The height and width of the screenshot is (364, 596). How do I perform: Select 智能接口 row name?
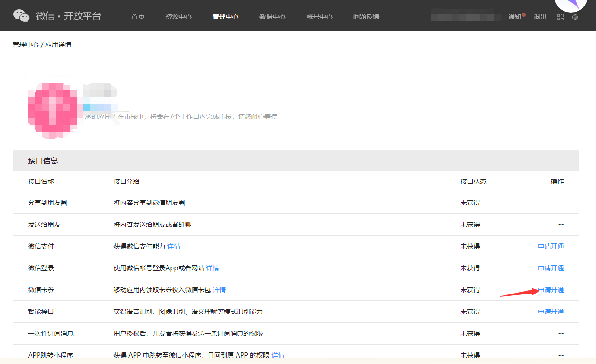[41, 312]
